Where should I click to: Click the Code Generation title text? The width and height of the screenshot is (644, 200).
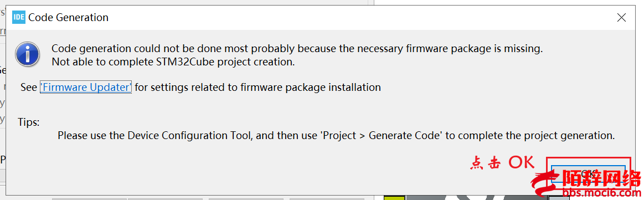coord(69,18)
